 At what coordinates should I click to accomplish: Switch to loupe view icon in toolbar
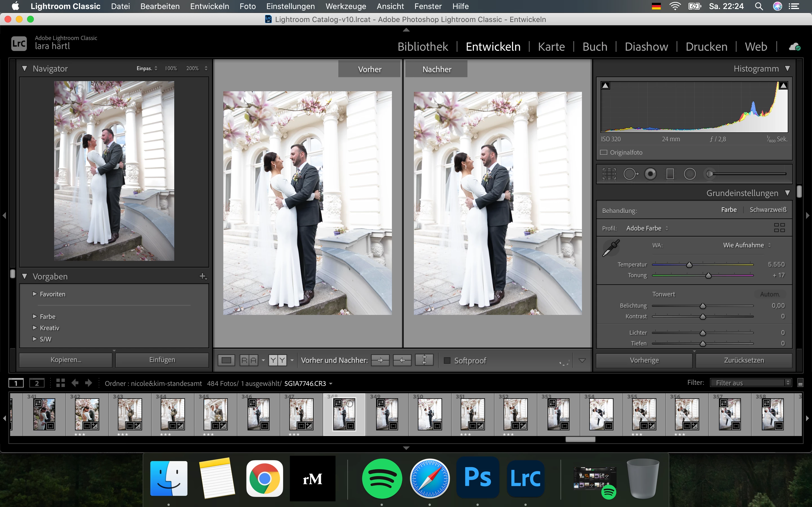point(226,361)
